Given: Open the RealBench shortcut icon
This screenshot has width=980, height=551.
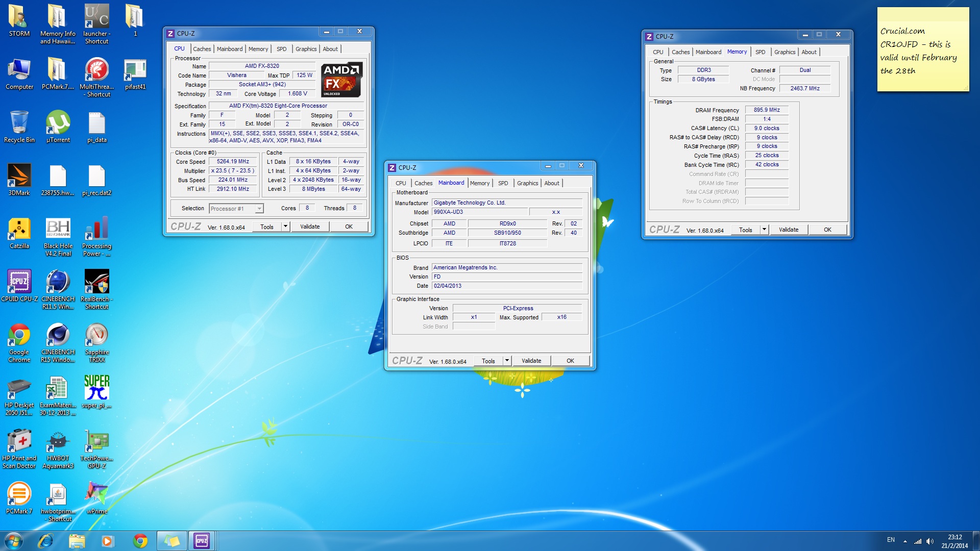Looking at the screenshot, I should (96, 290).
